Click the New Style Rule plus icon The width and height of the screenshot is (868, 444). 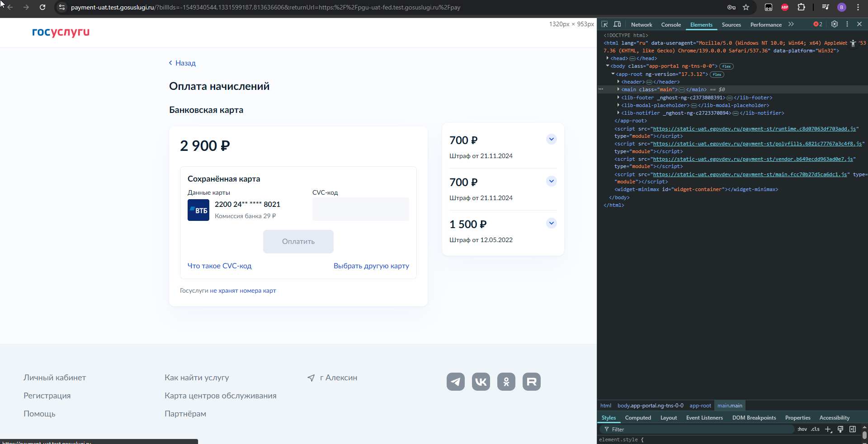click(828, 430)
